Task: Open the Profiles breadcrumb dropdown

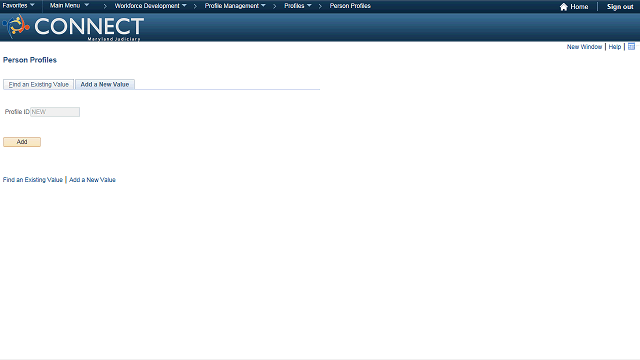Action: pyautogui.click(x=298, y=6)
